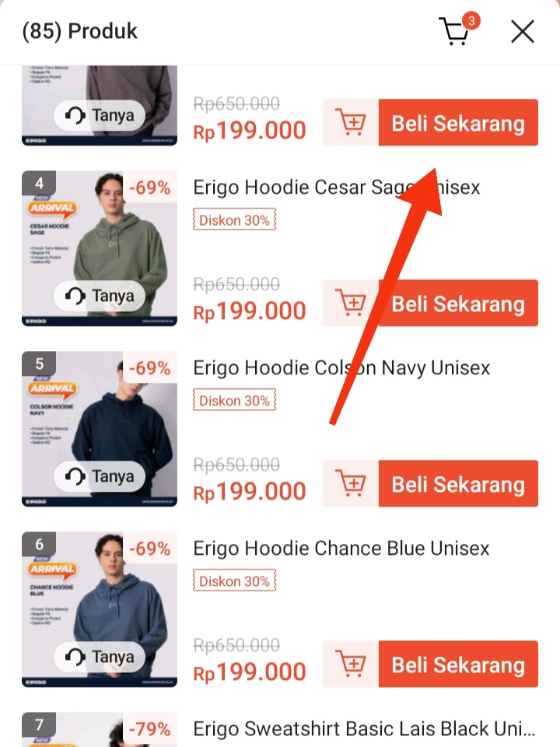The width and height of the screenshot is (560, 747).
Task: Click Beli Sekarang for the topmost product
Action: [458, 122]
